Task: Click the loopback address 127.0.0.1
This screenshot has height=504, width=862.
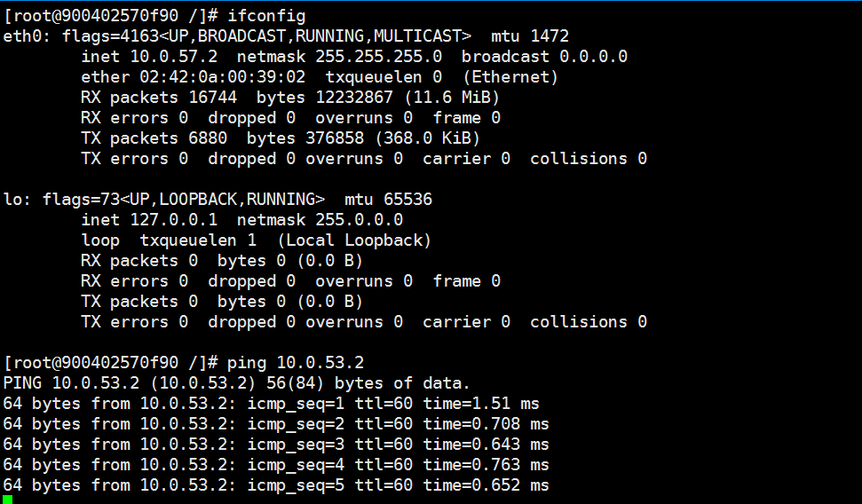Action: (174, 220)
